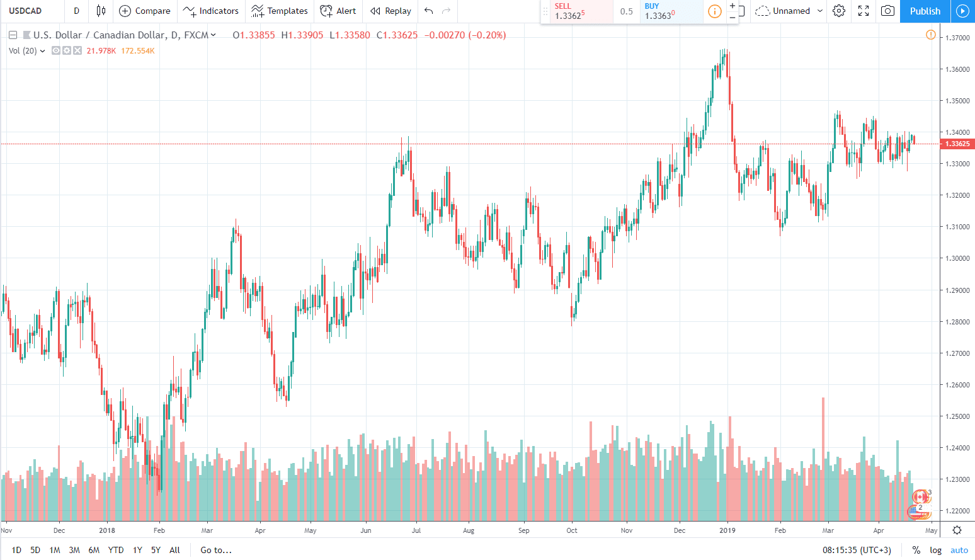Click the volume value 172.554K
Screen dimensions: 975x560
tap(138, 51)
